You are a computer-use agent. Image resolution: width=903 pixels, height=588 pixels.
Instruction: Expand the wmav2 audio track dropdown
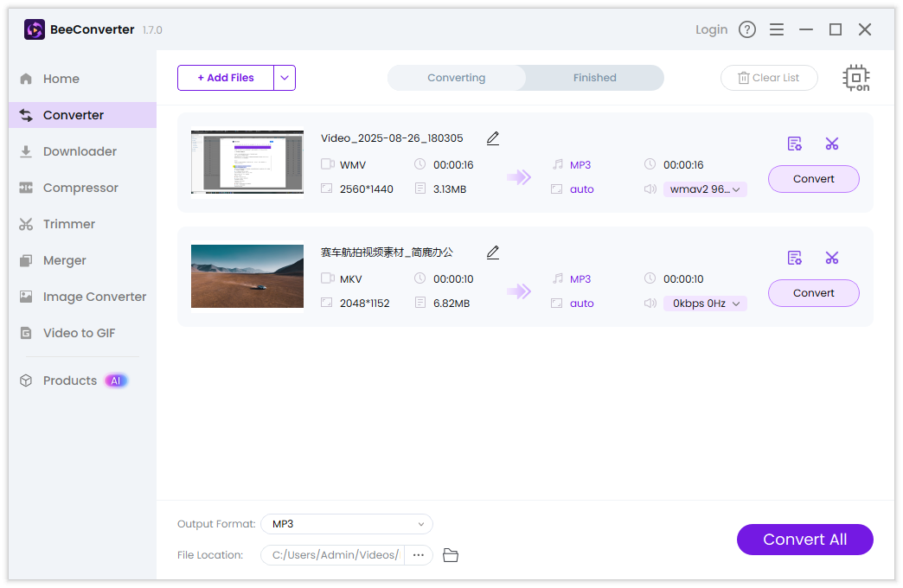704,189
